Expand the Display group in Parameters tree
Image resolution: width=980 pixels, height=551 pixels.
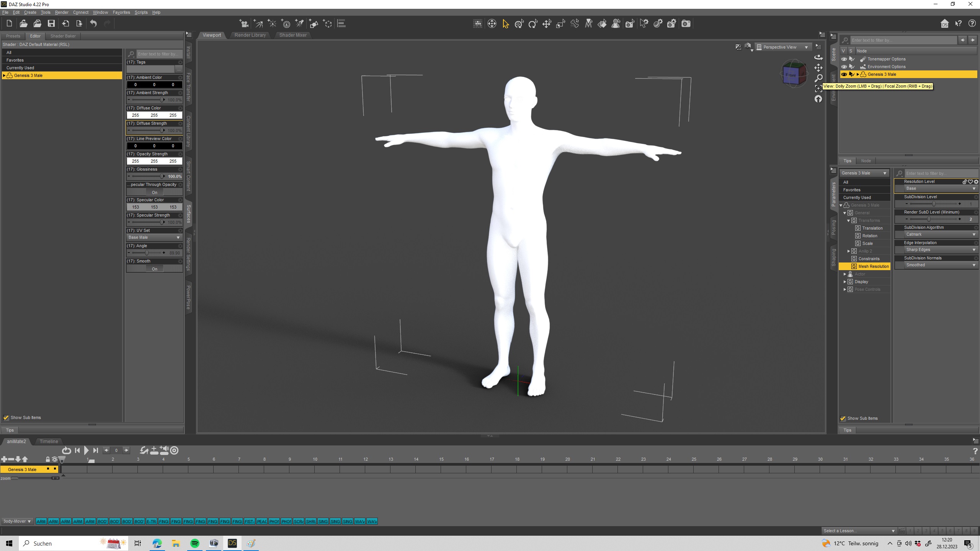pyautogui.click(x=845, y=282)
